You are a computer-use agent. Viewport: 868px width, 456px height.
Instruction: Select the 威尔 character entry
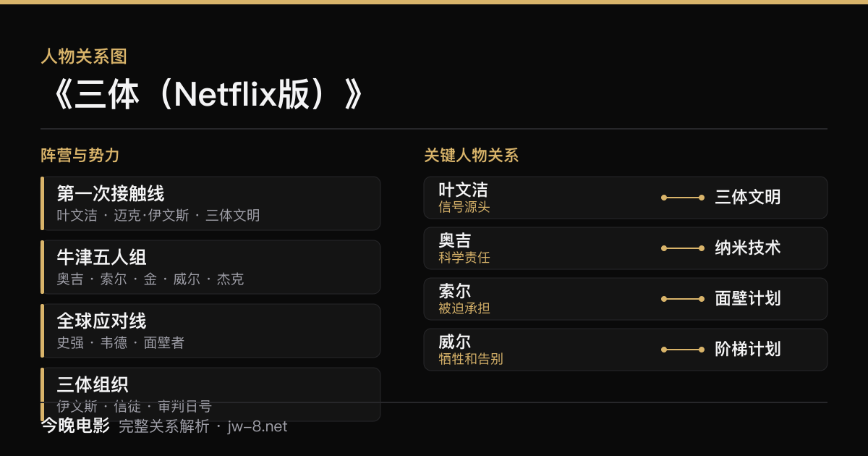tap(626, 350)
